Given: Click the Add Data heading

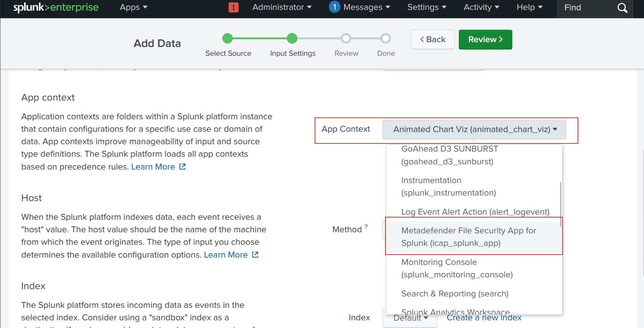Looking at the screenshot, I should click(157, 43).
